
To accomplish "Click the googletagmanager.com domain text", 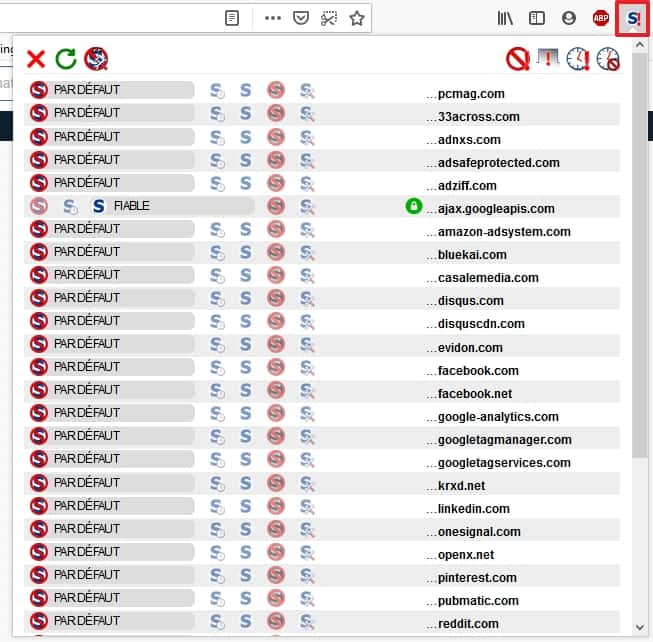I will tap(504, 440).
